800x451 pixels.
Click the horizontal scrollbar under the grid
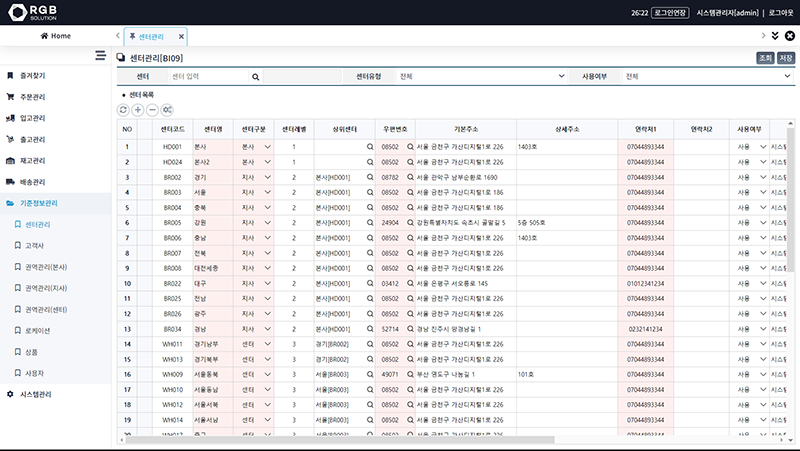[x=340, y=439]
